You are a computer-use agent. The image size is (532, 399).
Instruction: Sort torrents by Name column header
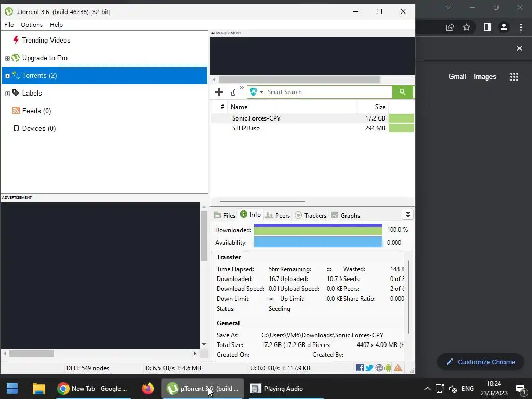292,107
